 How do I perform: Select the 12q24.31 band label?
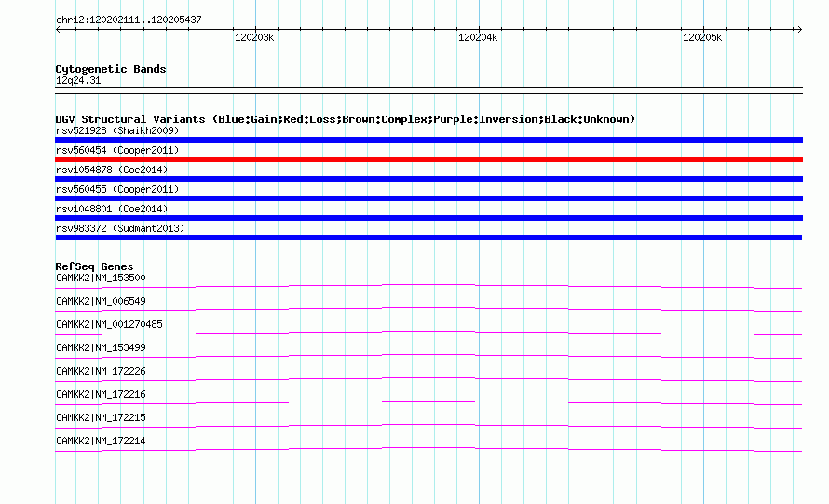[x=78, y=80]
